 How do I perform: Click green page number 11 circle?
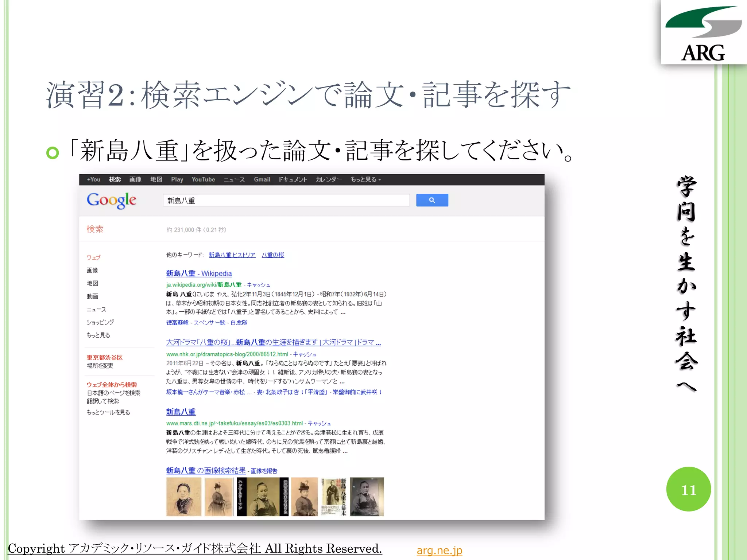pos(689,489)
